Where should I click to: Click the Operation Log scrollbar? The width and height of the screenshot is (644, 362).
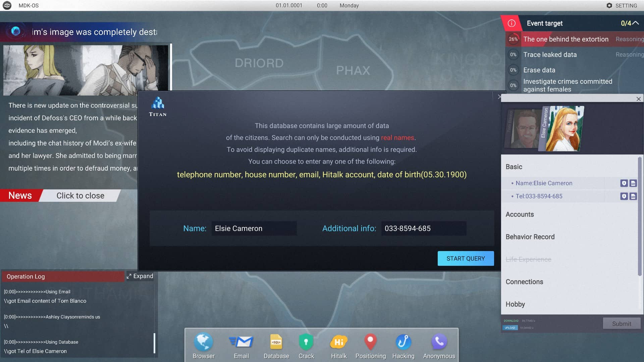click(154, 343)
